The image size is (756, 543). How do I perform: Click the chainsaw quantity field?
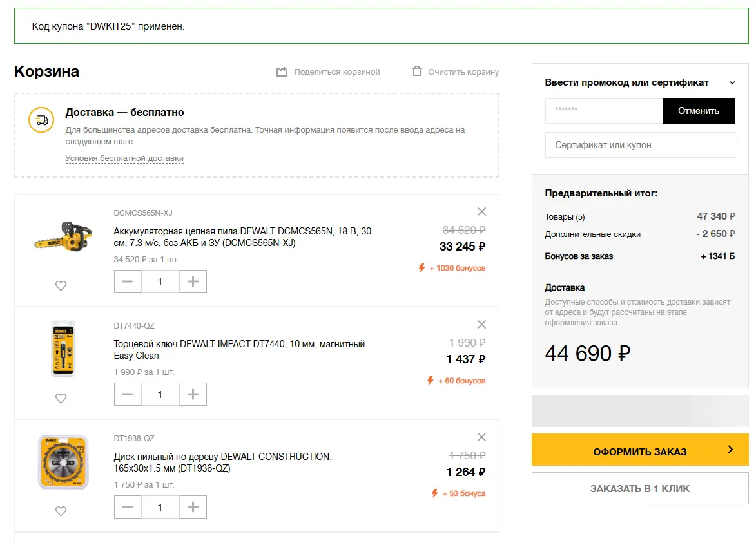160,281
